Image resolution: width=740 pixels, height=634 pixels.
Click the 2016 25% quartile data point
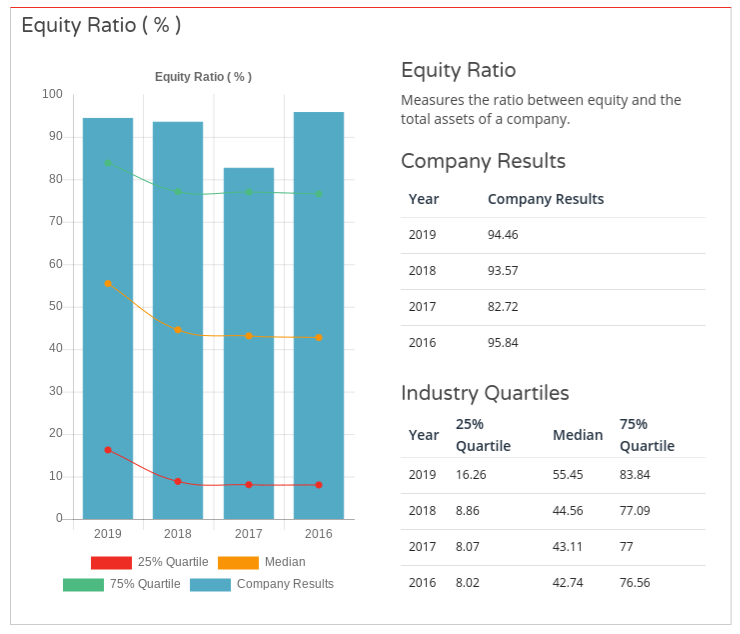click(x=319, y=485)
